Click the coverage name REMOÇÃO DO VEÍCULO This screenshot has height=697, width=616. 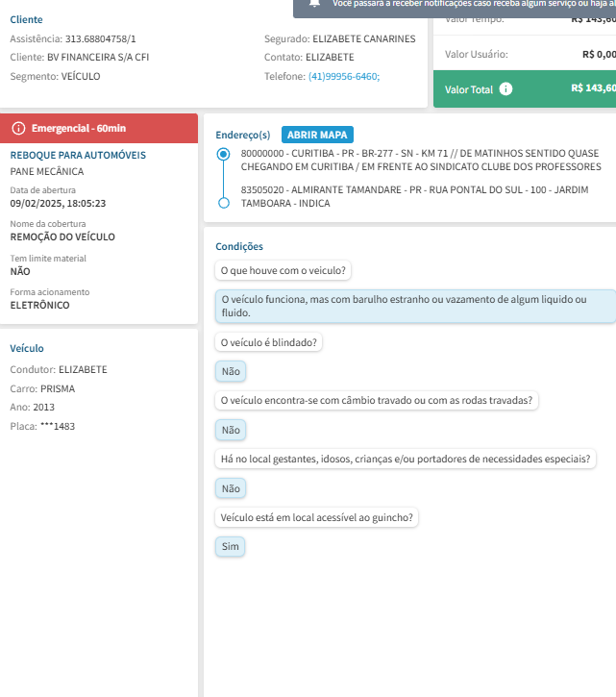click(62, 236)
